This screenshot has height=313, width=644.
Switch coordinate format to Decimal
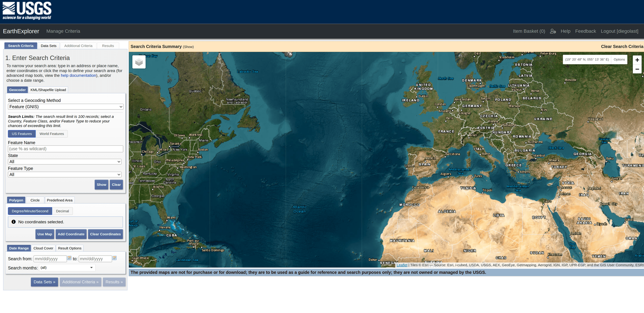pyautogui.click(x=62, y=211)
